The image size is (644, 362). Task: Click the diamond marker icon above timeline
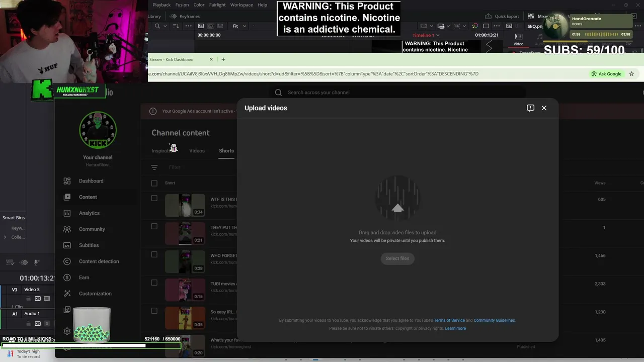pos(24,262)
